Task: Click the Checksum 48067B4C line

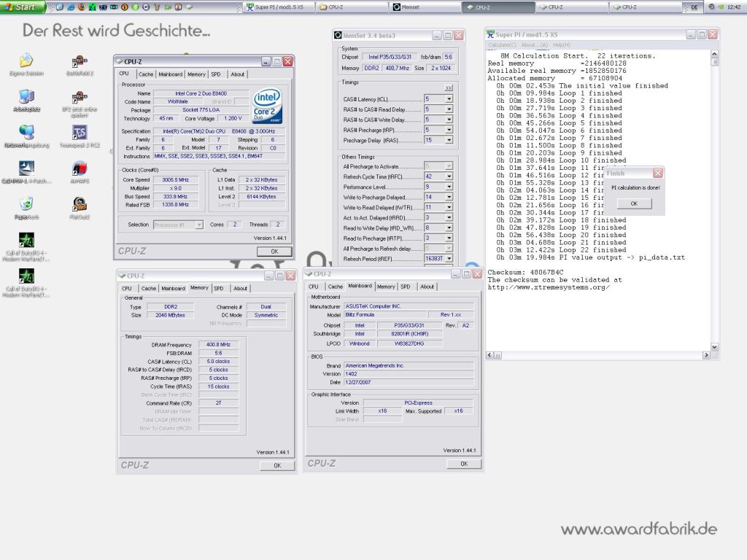Action: point(525,273)
